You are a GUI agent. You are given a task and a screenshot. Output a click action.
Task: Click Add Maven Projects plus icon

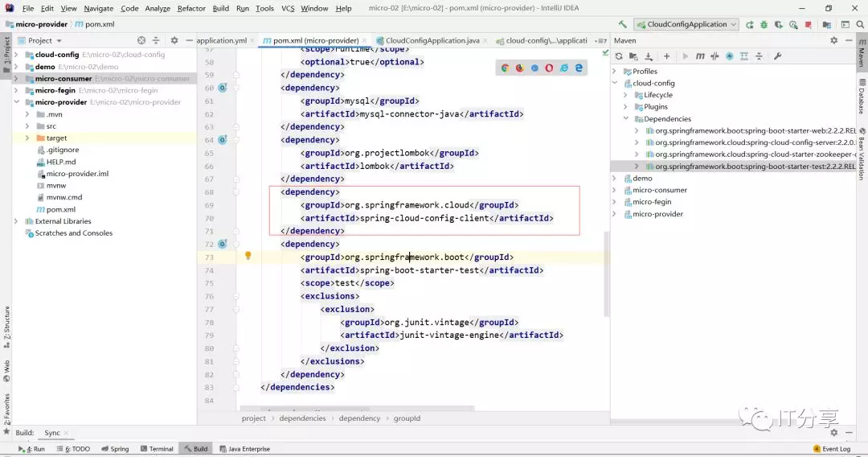pyautogui.click(x=666, y=56)
